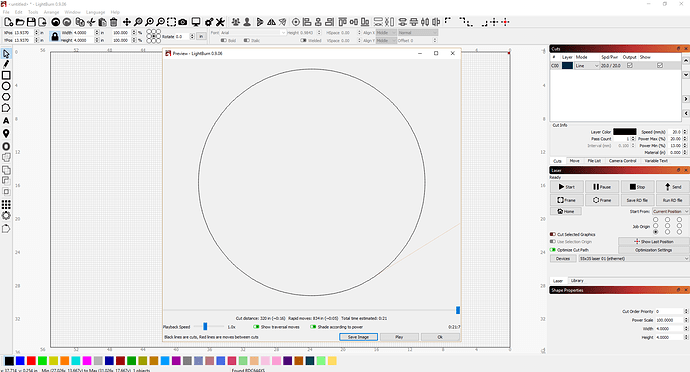Zoom to frame selection dashed-box icon
This screenshot has height=372, width=690.
point(172,22)
